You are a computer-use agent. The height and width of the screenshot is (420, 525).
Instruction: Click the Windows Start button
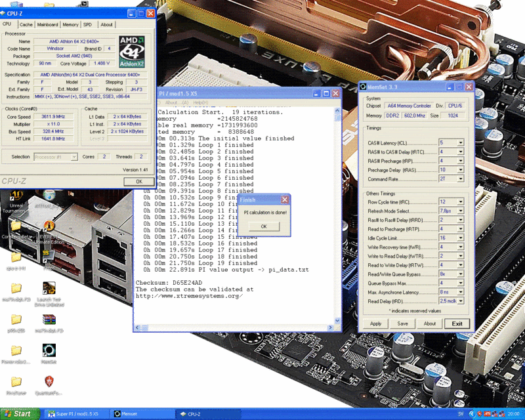20,414
